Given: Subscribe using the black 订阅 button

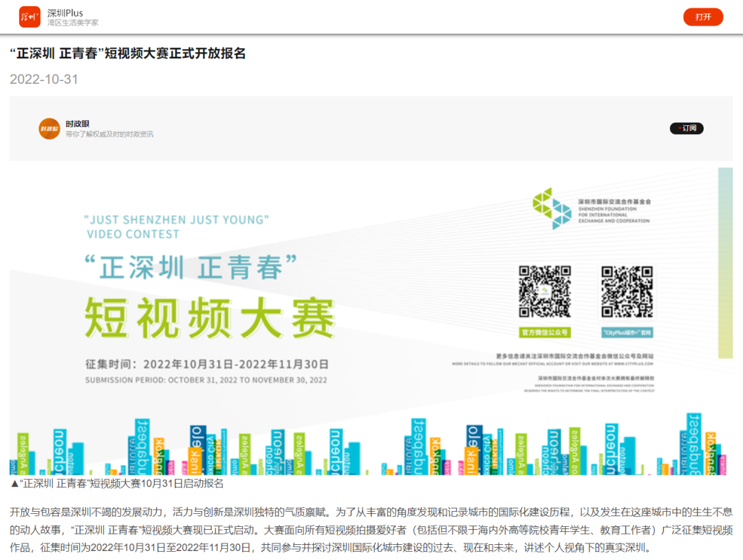Looking at the screenshot, I should tap(687, 128).
